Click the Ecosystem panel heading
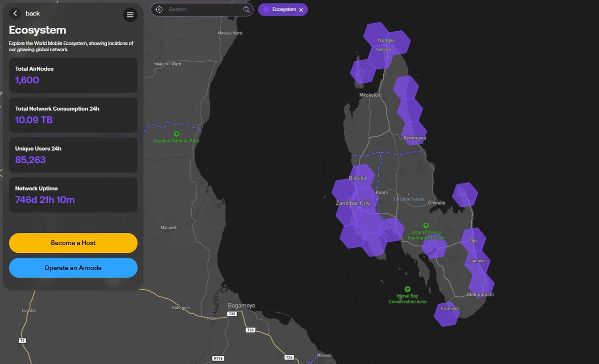The image size is (599, 364). tap(37, 30)
